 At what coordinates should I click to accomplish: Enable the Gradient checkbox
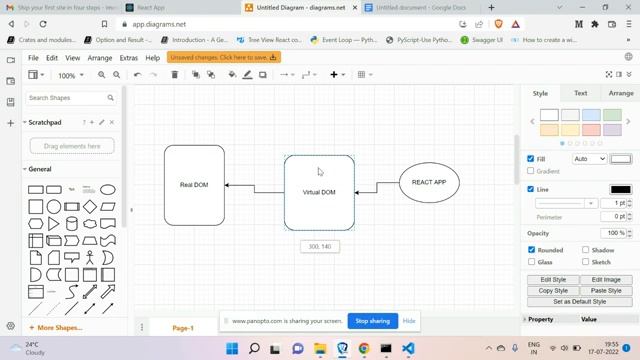pyautogui.click(x=531, y=171)
